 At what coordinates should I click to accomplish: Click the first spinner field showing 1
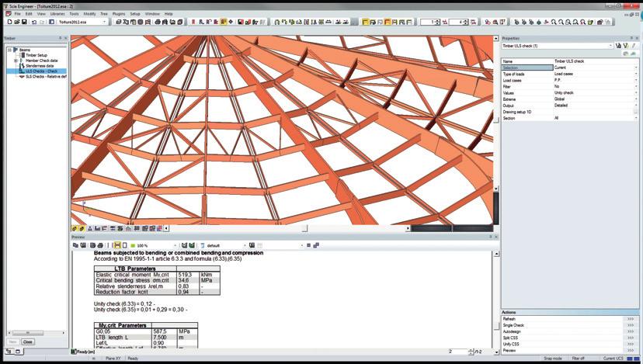tap(430, 22)
